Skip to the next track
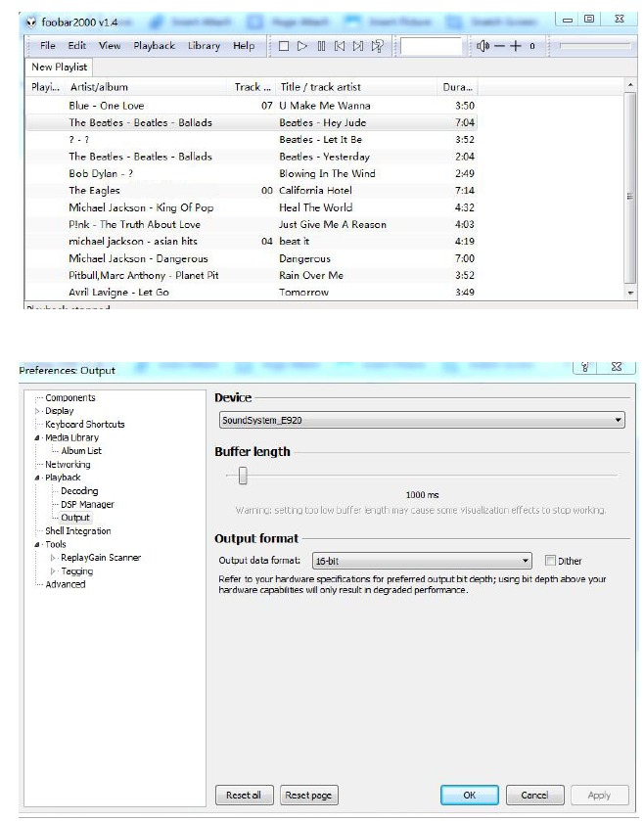644x821 pixels. [358, 46]
